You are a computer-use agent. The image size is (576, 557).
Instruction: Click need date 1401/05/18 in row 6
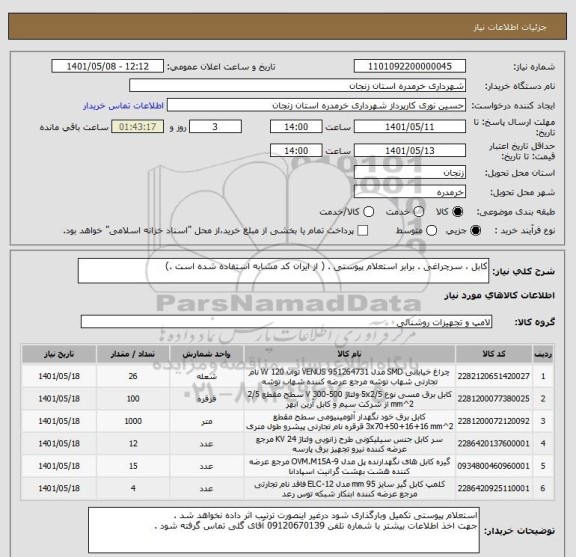point(59,488)
